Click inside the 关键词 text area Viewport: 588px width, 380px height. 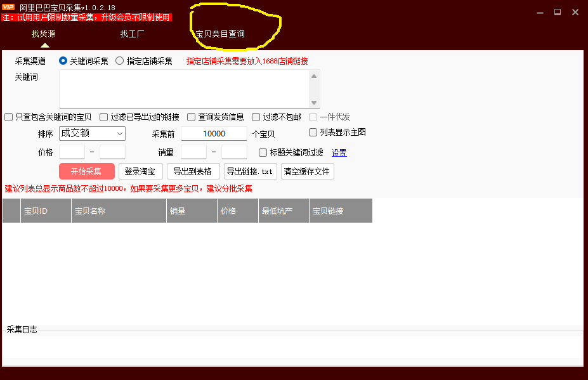coord(184,89)
